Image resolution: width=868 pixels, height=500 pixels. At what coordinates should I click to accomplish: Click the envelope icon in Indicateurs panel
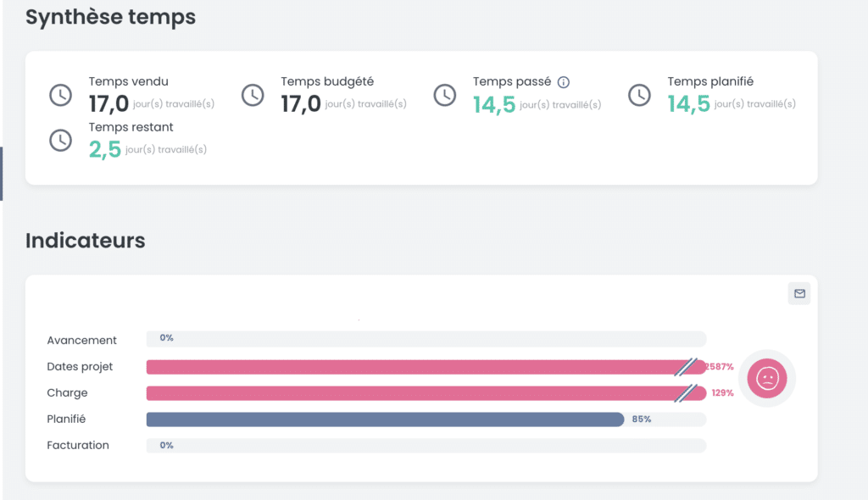tap(799, 293)
